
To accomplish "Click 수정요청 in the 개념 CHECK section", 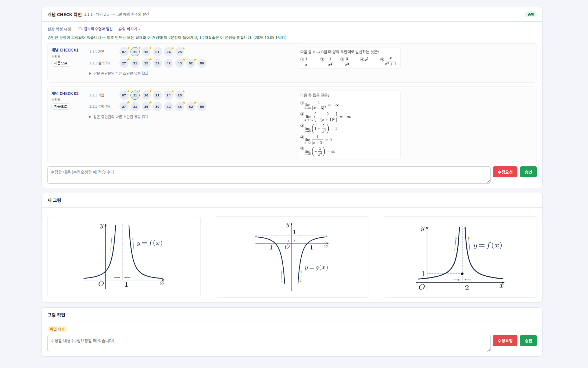I will [x=505, y=172].
